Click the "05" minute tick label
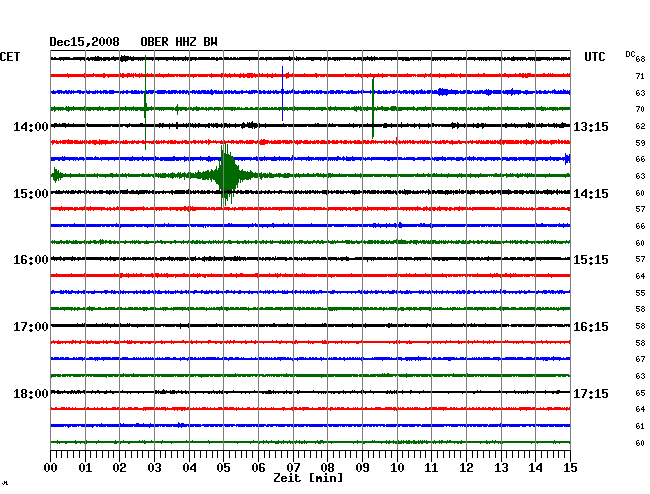This screenshot has width=650, height=494. point(223,468)
